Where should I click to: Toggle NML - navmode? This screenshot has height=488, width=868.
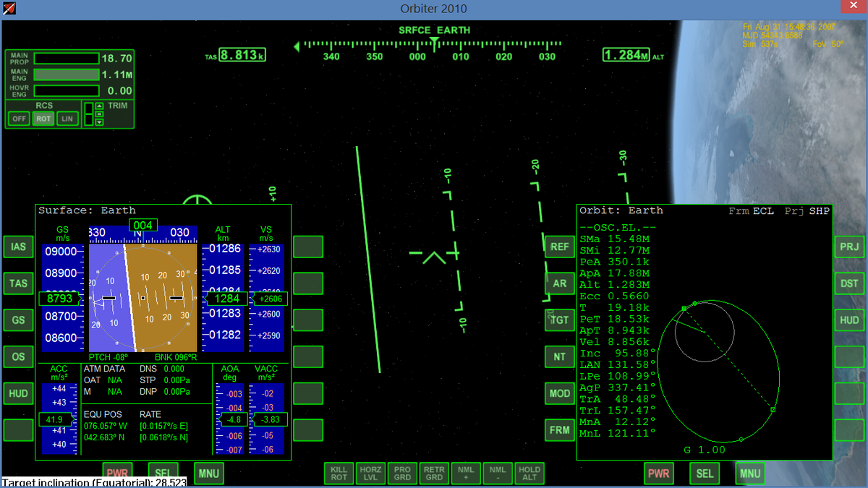[x=497, y=474]
